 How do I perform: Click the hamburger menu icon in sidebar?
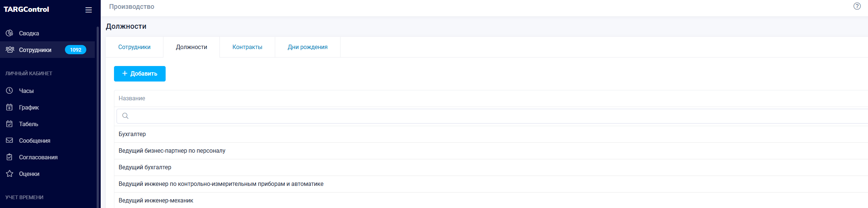tap(89, 10)
